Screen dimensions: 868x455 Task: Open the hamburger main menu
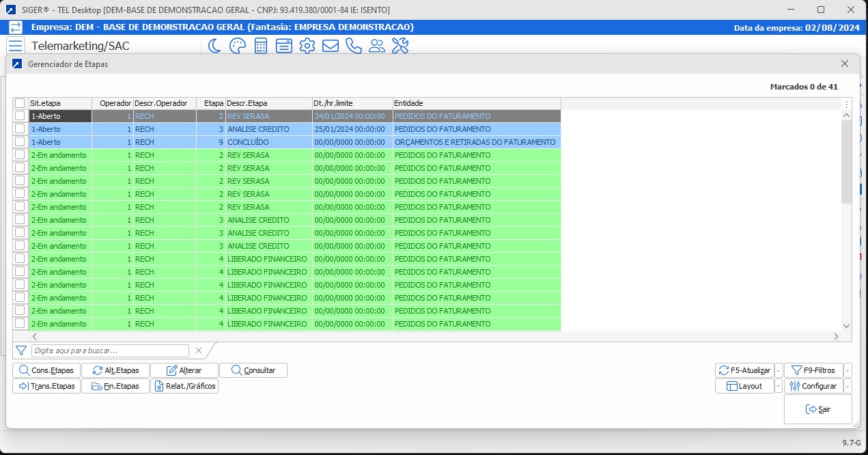click(16, 46)
